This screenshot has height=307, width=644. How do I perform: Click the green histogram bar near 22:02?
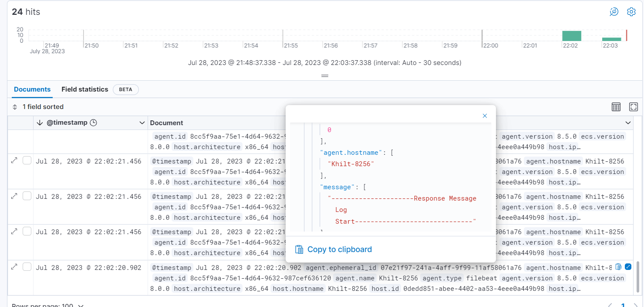(572, 35)
